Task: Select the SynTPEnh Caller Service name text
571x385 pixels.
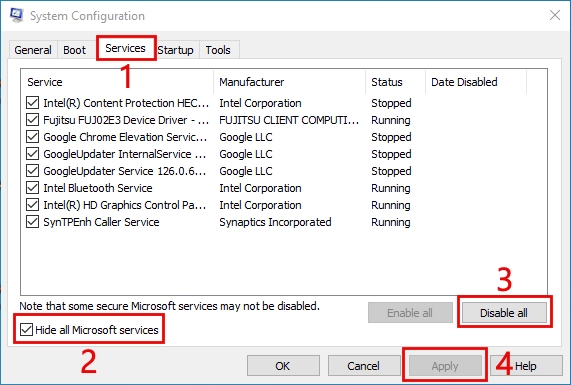Action: (101, 222)
